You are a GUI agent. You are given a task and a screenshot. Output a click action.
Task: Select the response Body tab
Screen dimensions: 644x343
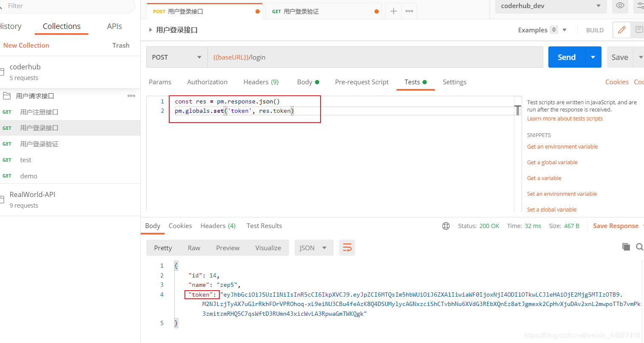153,226
